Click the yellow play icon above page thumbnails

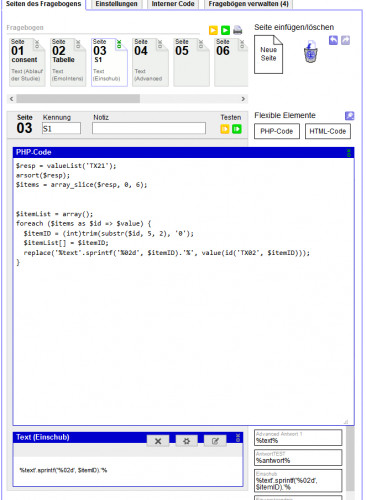[213, 30]
